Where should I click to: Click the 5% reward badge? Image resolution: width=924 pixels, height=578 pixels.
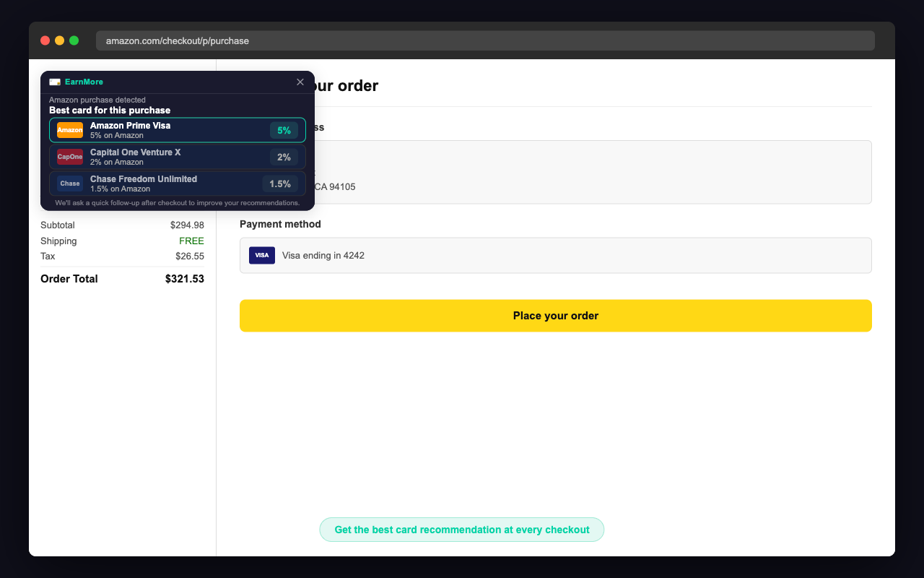pyautogui.click(x=284, y=130)
